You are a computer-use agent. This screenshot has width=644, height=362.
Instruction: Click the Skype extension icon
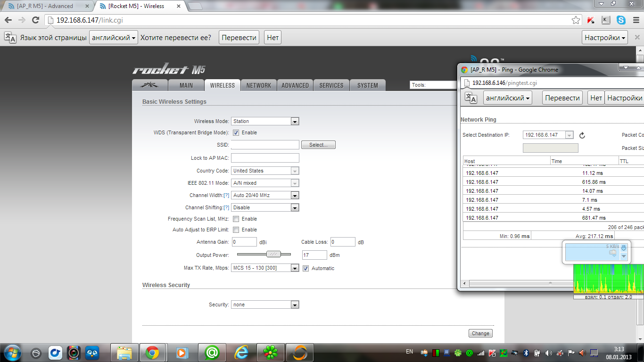[x=621, y=20]
